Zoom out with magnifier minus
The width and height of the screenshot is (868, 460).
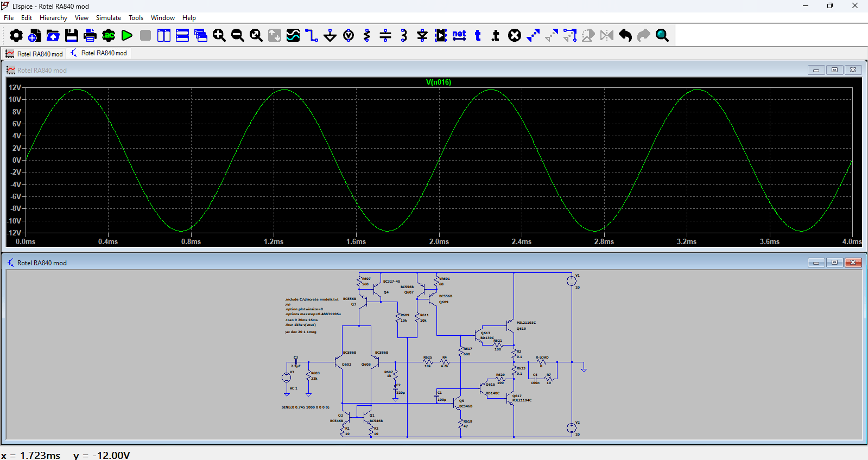pyautogui.click(x=238, y=35)
